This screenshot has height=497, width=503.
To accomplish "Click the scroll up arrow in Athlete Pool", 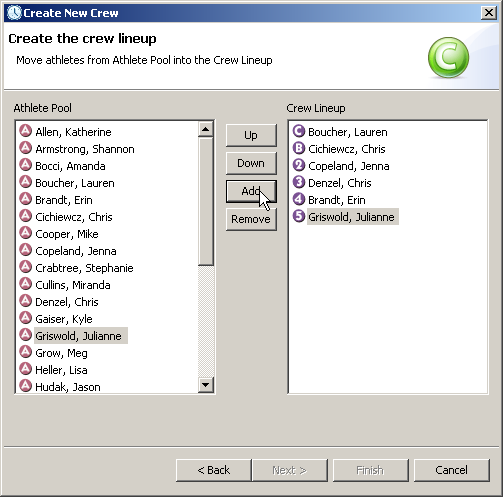I will click(206, 129).
